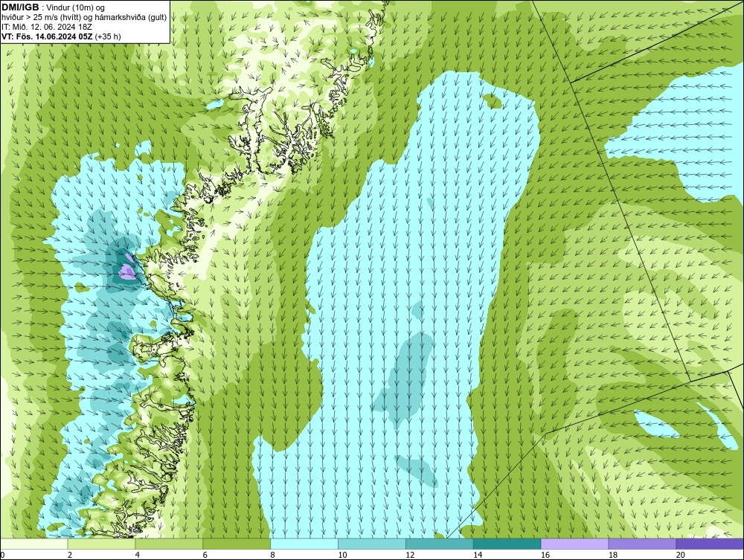Select the 6-8 m/s olive green swatch

(x=237, y=544)
